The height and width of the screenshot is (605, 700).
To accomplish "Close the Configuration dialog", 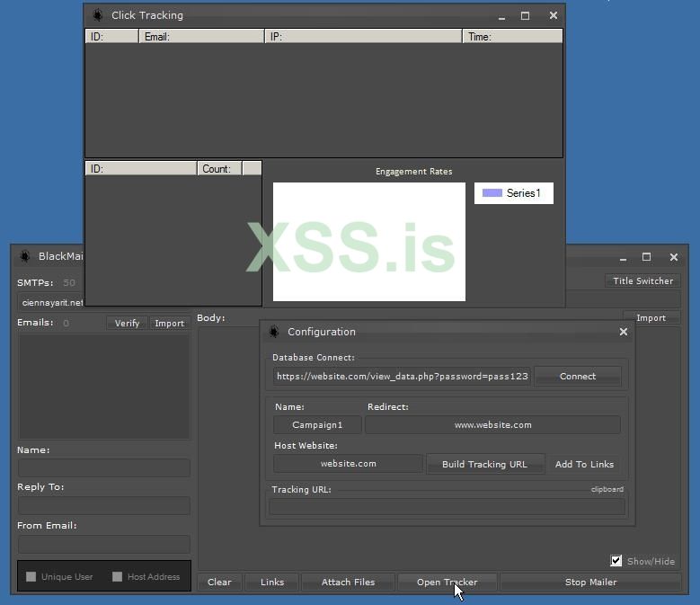I will pos(624,332).
